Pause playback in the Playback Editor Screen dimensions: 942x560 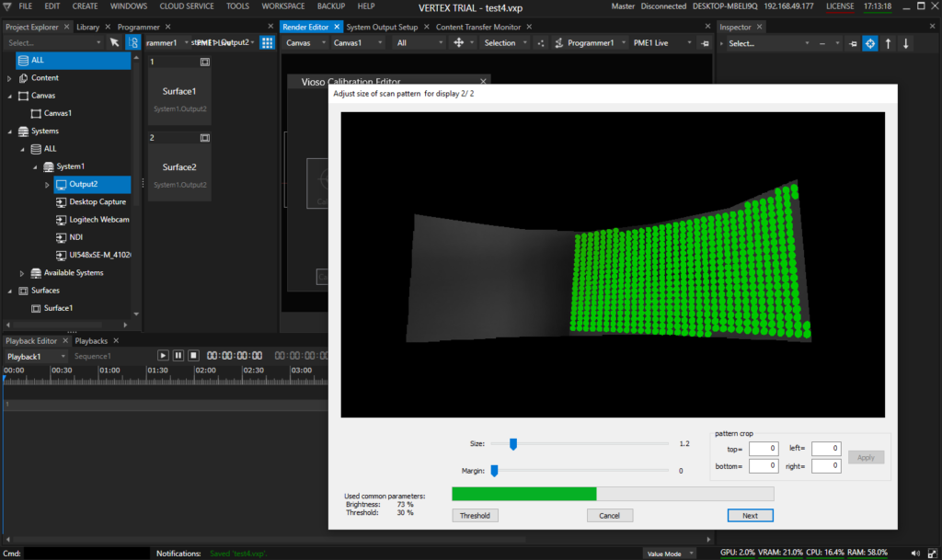pos(178,355)
